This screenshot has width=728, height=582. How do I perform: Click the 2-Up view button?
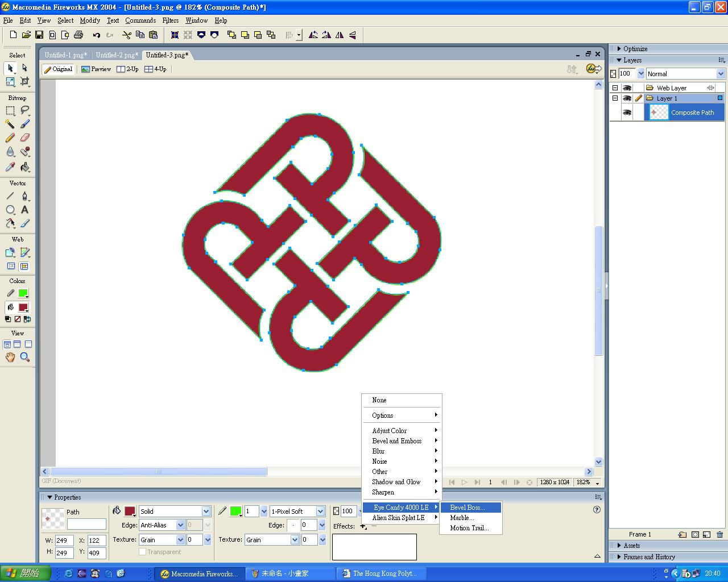(128, 69)
